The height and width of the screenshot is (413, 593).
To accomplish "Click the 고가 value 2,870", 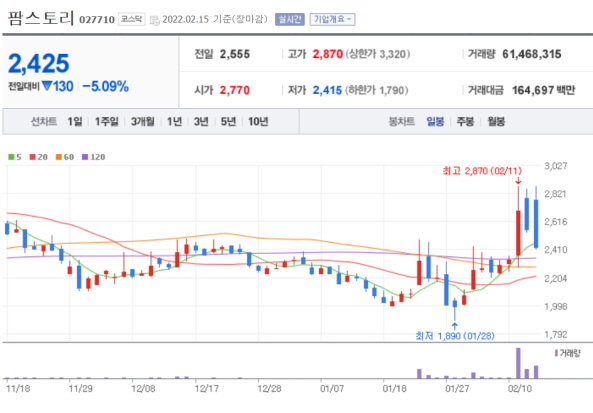I will point(328,54).
